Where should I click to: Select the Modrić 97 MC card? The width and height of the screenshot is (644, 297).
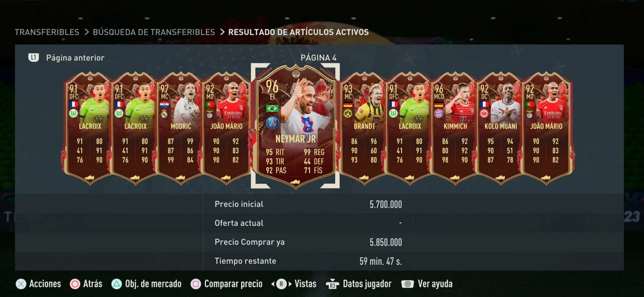[x=180, y=128]
